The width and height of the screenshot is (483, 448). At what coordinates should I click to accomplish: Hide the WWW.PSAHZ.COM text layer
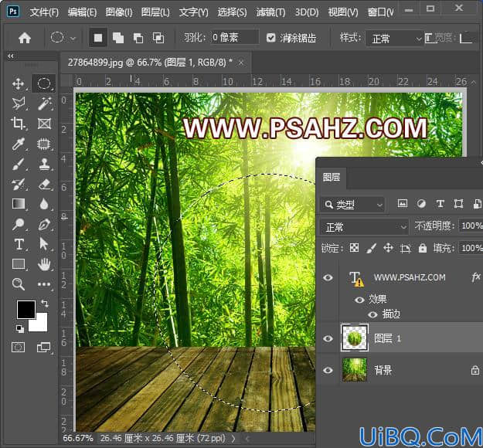pos(328,277)
